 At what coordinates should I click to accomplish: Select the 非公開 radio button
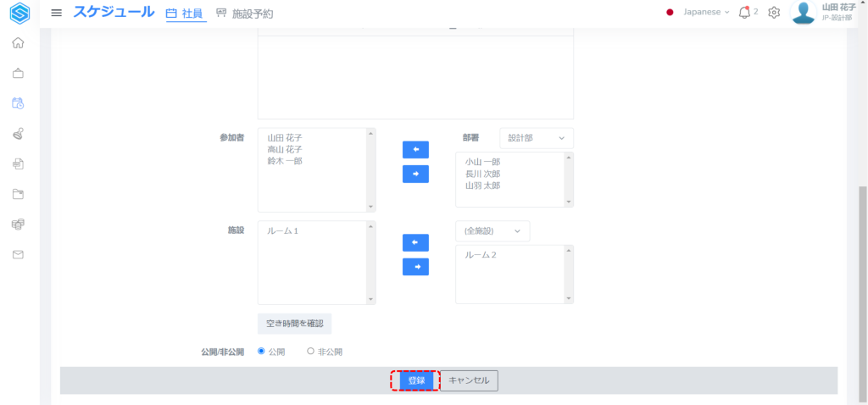tap(310, 351)
